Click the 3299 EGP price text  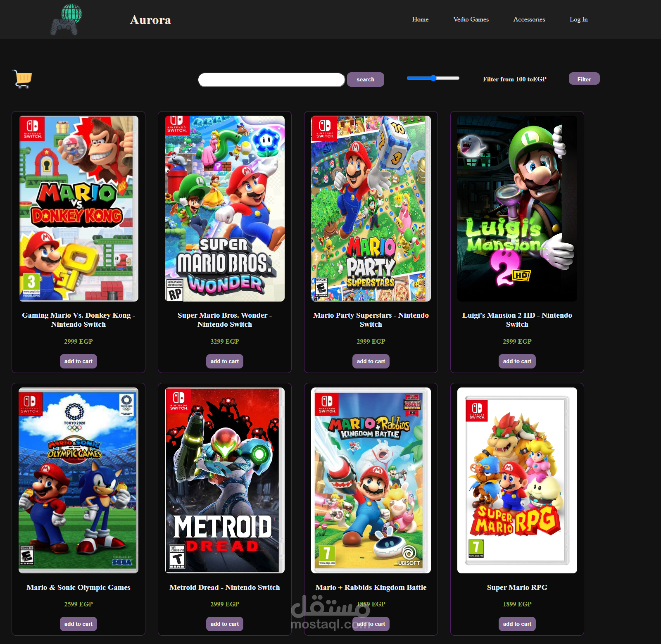point(225,341)
